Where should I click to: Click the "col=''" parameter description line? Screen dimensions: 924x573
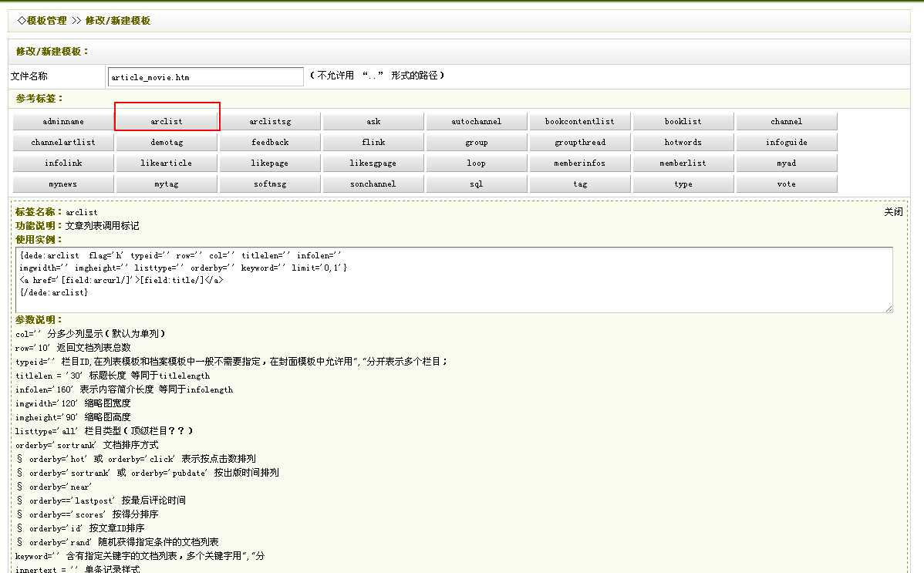[x=90, y=334]
